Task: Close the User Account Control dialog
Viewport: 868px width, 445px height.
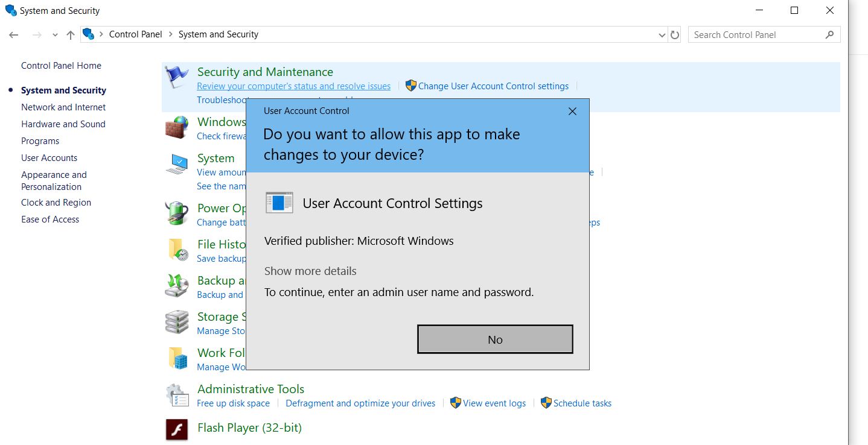Action: 573,111
